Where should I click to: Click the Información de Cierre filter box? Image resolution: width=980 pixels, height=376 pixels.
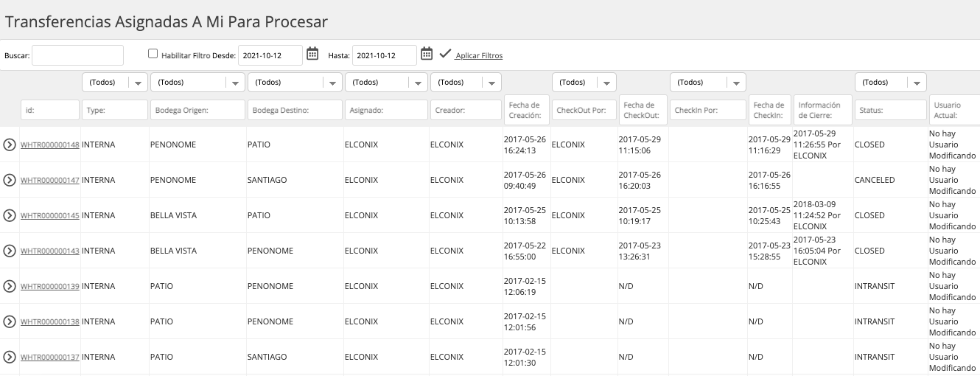pyautogui.click(x=822, y=110)
